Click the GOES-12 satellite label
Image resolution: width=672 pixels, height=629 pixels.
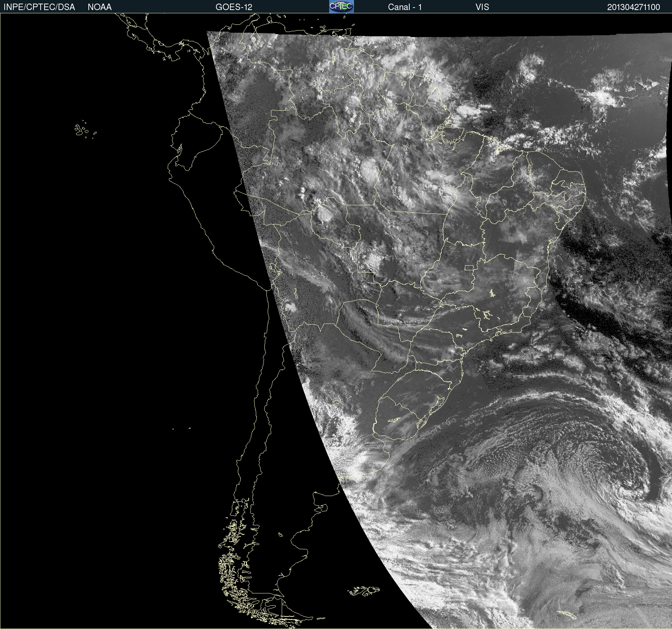coord(234,7)
